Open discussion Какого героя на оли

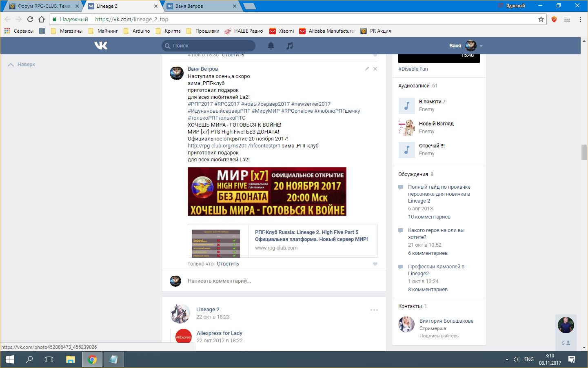tap(436, 234)
